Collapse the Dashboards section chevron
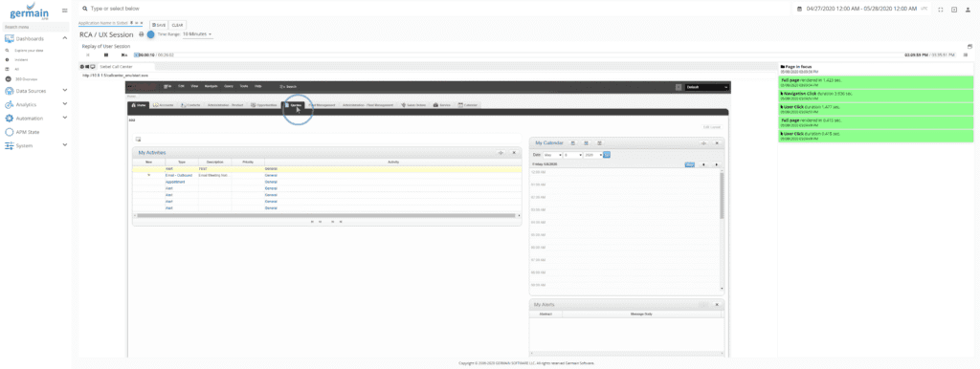Screen dimensions: 980x369 [x=64, y=38]
